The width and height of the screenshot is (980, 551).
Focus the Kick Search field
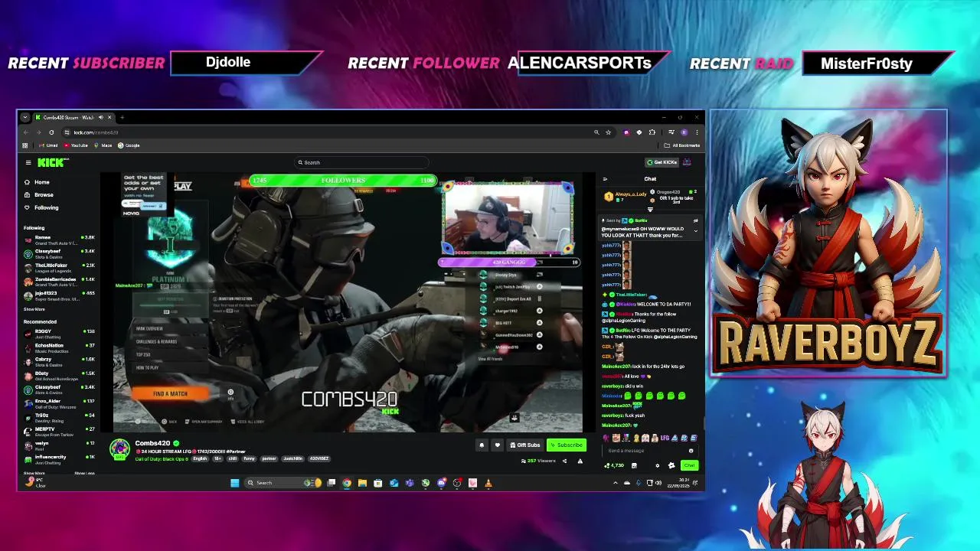[362, 162]
